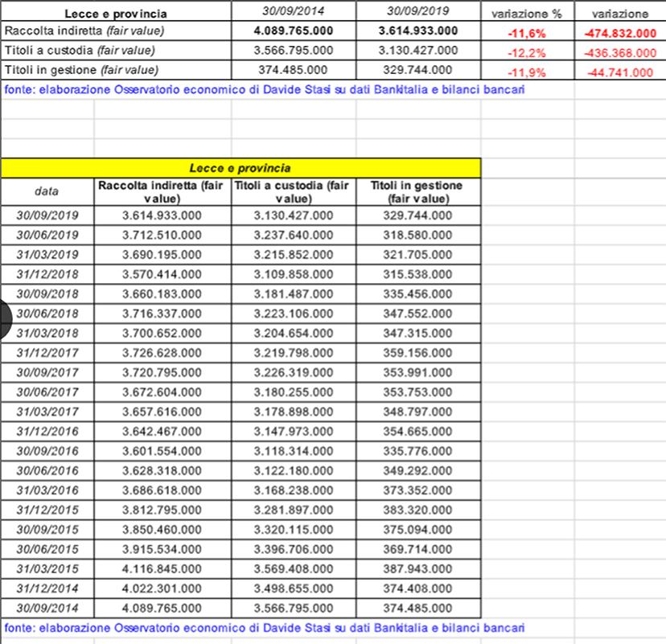Screen dimensions: 666x644
Task: Select the date cell 31/12/2016
Action: (x=47, y=431)
